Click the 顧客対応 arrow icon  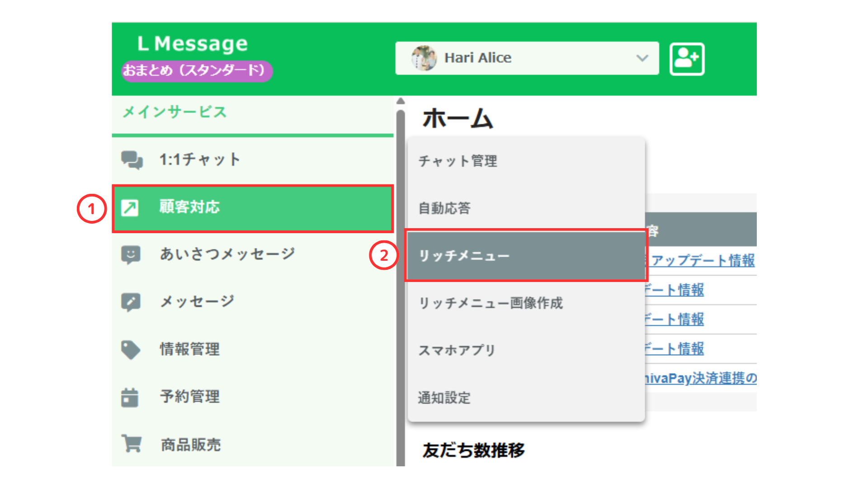point(130,208)
